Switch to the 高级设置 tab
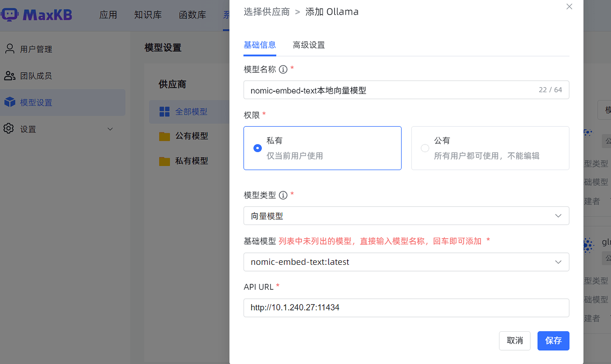The height and width of the screenshot is (364, 611). click(309, 45)
